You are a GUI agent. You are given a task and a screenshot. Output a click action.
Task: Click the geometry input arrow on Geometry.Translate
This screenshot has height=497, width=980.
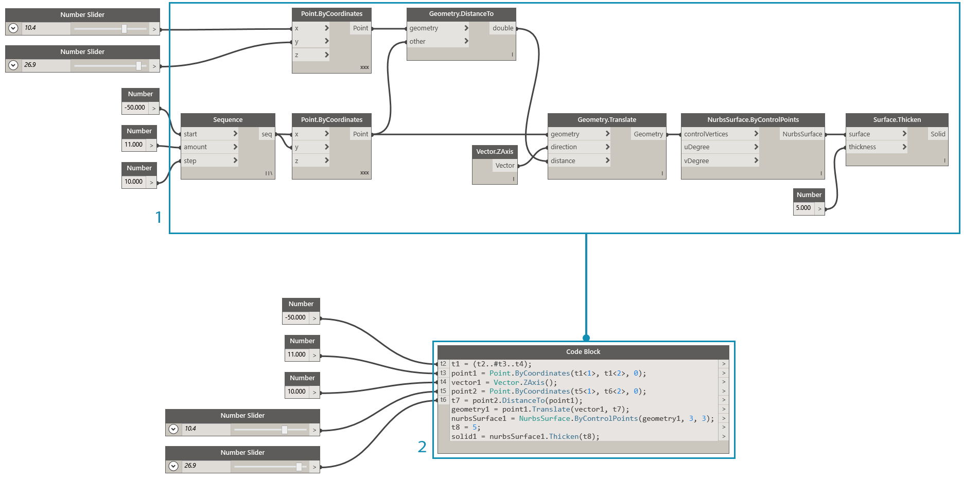pyautogui.click(x=608, y=134)
